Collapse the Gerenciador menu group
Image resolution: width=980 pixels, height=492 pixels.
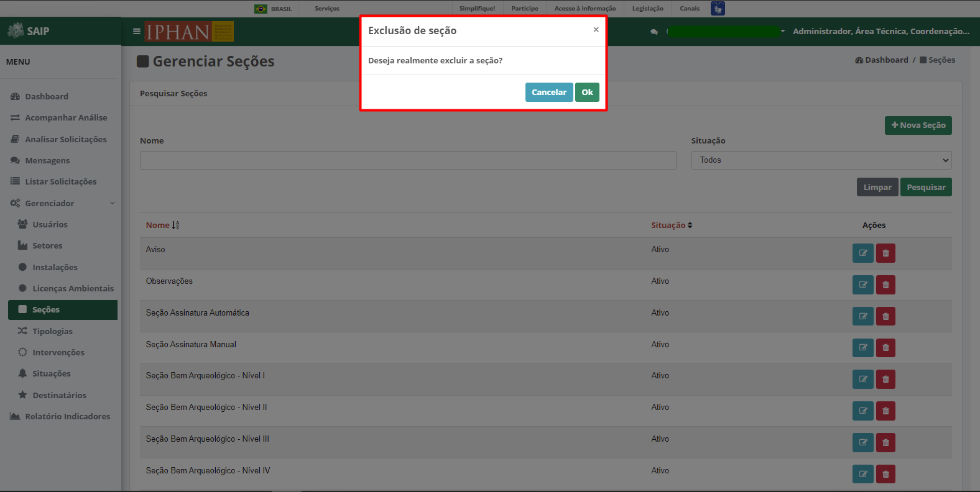(x=63, y=203)
